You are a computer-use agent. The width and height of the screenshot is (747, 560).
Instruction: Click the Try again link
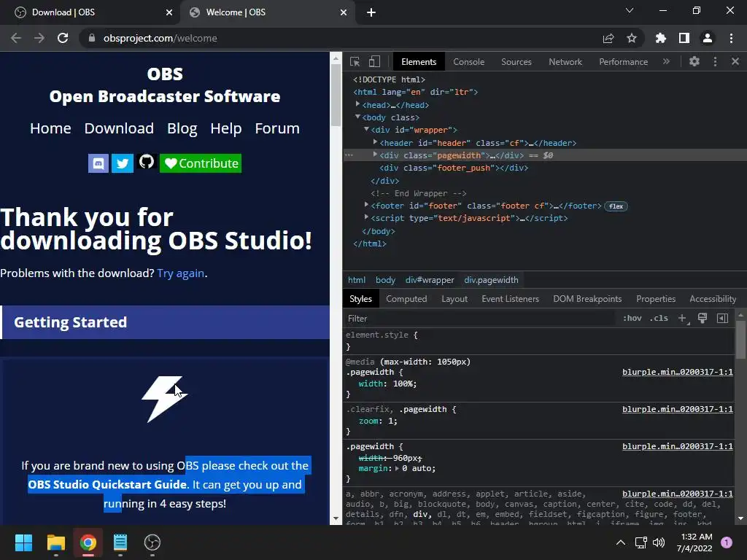[181, 273]
